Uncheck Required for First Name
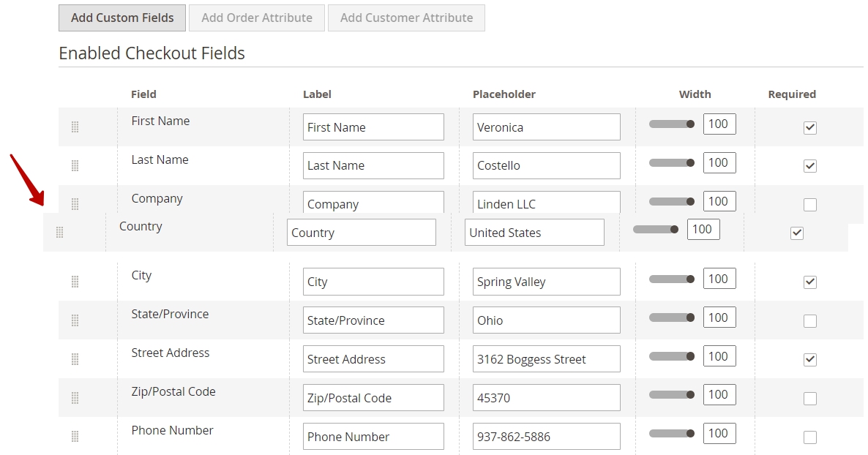Viewport: 868px width, 455px height. (x=810, y=127)
